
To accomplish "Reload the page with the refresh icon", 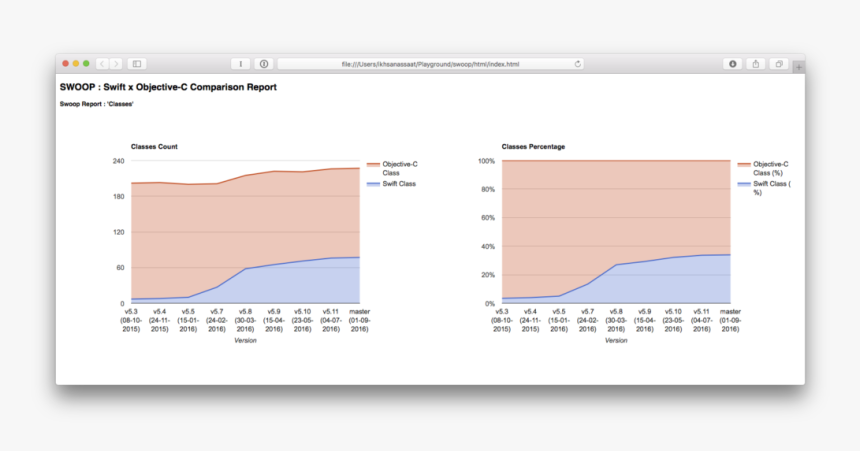I will [577, 64].
